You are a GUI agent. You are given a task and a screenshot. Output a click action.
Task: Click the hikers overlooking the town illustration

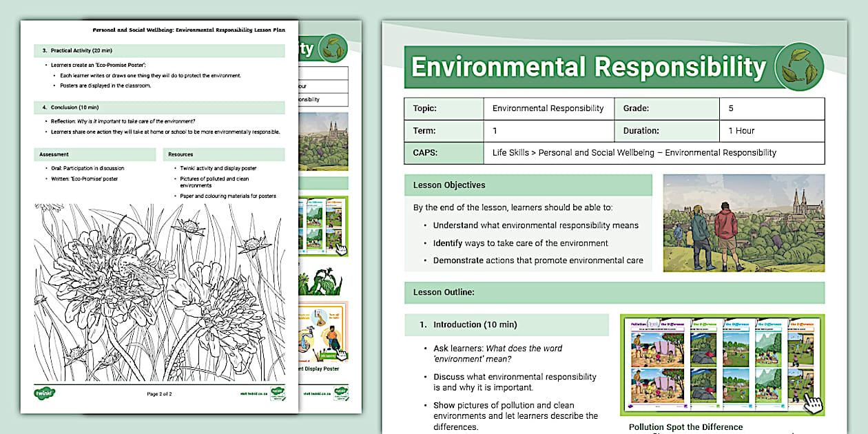(x=743, y=223)
